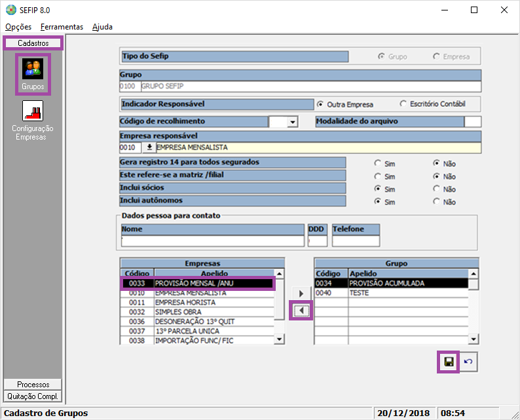Set matriz/filial option to Sim
The width and height of the screenshot is (520, 420).
(x=384, y=176)
